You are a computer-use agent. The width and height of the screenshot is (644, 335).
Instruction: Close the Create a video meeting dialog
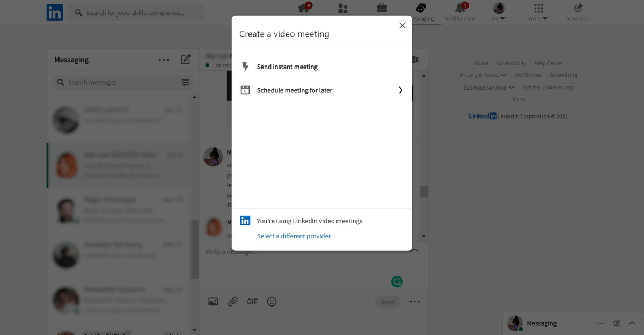click(402, 25)
